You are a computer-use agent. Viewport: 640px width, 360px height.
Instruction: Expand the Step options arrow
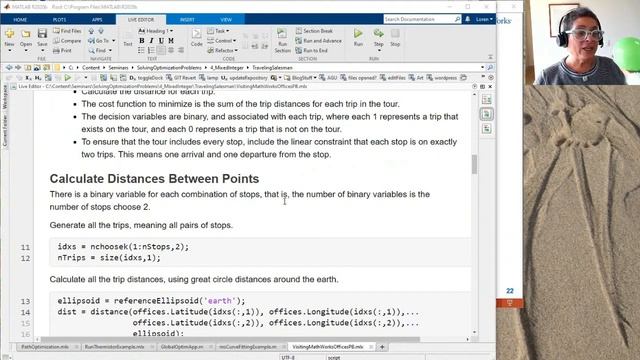379,51
